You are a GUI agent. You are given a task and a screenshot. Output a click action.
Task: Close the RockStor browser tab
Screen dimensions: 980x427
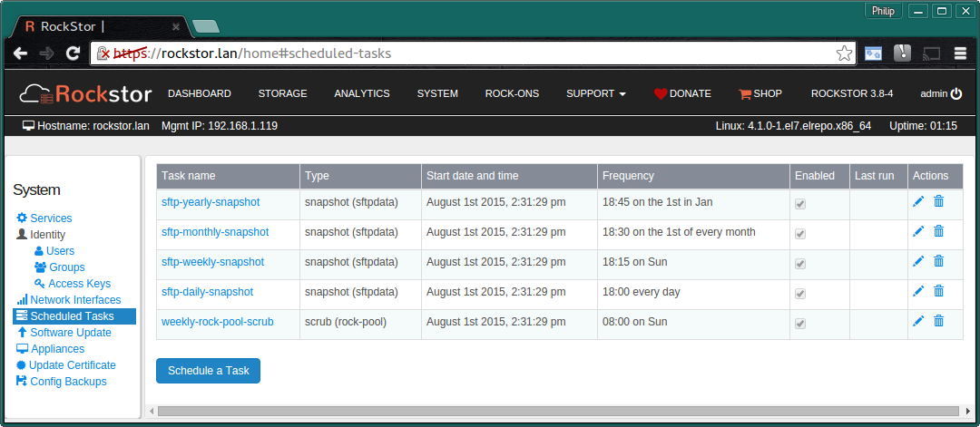(176, 27)
